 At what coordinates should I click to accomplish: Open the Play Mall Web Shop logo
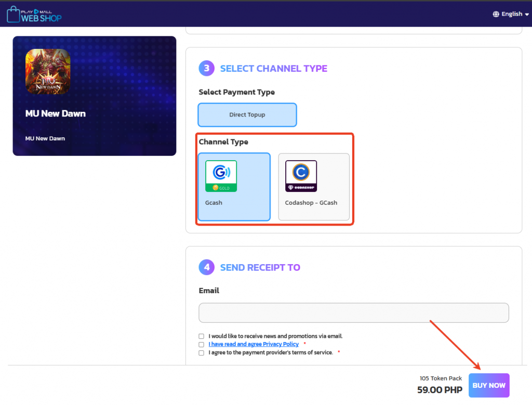tap(34, 14)
